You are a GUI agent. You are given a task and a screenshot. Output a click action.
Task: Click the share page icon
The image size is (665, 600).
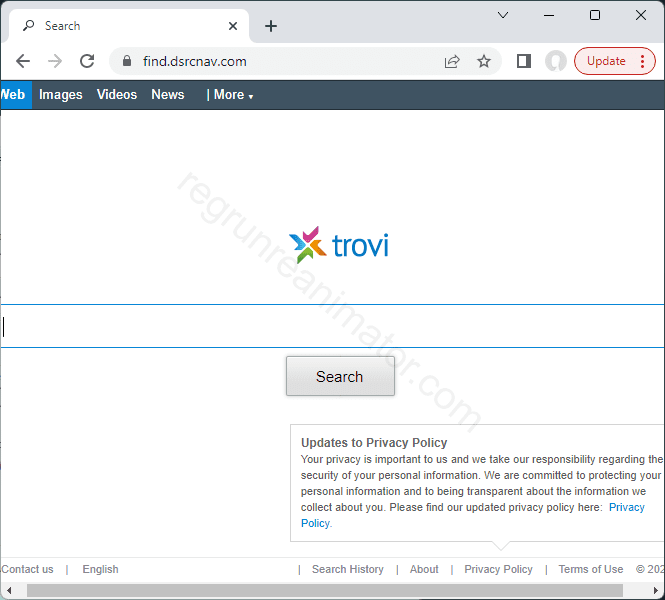[452, 61]
